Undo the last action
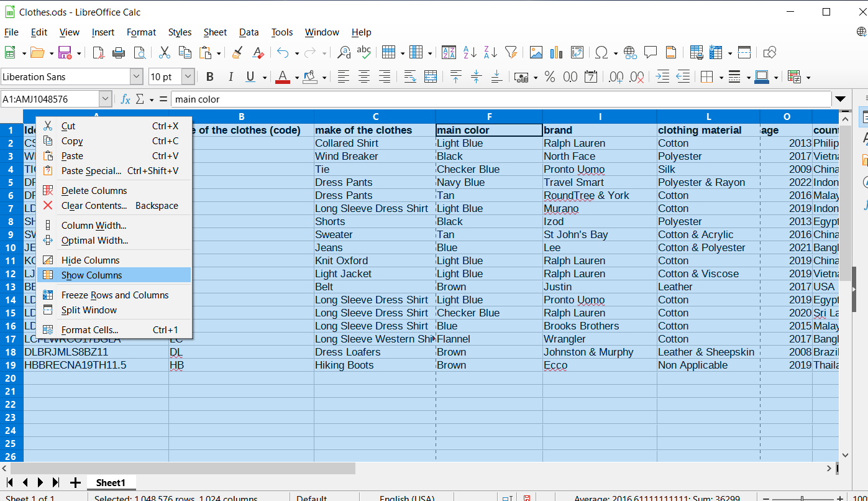 tap(283, 53)
